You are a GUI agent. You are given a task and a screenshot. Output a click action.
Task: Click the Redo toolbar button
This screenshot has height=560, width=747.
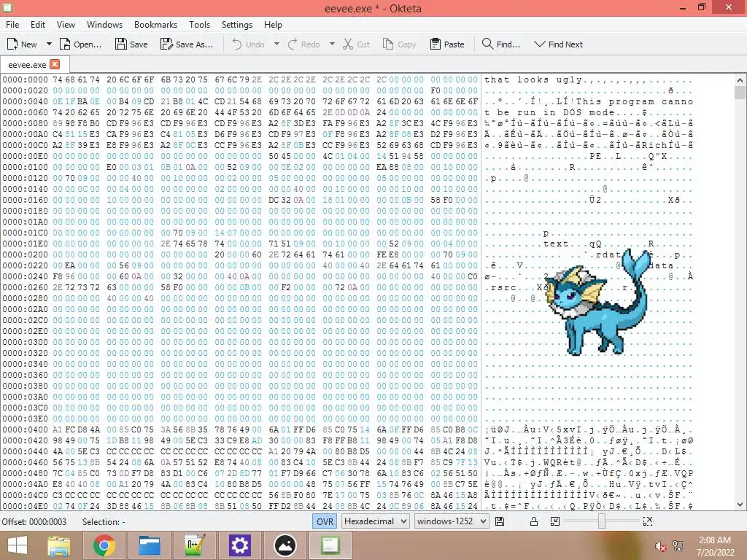click(303, 44)
